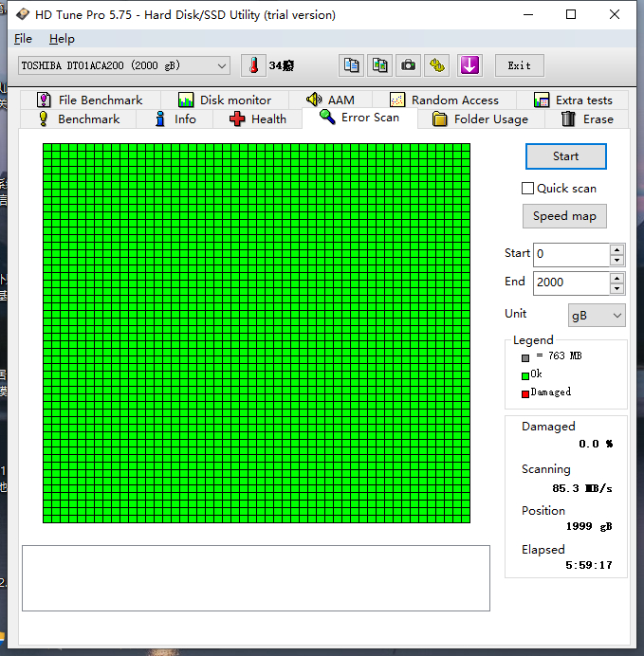Viewport: 644px width, 656px height.
Task: Click the 34 degree temperature reading
Action: 281,65
